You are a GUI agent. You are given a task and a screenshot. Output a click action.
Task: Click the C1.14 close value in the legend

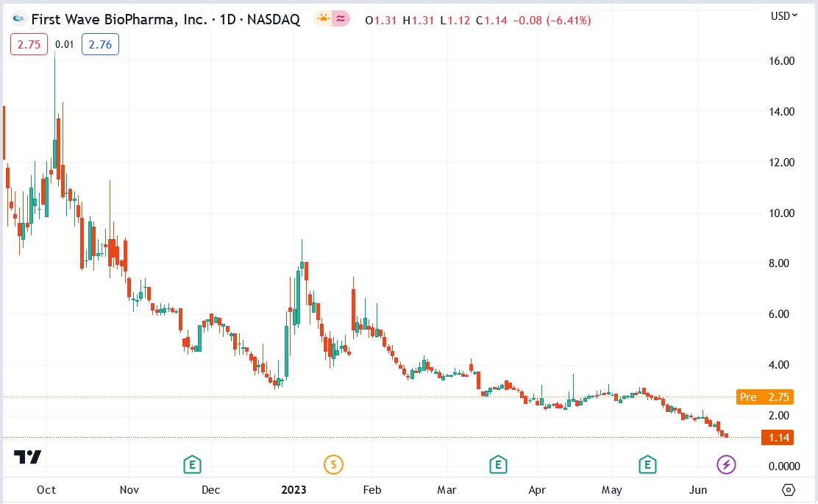point(490,21)
